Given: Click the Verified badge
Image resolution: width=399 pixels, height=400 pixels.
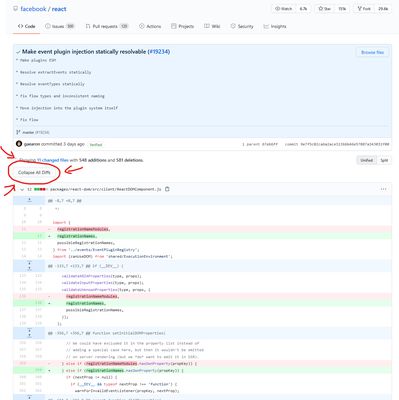Looking at the screenshot, I should tap(96, 145).
